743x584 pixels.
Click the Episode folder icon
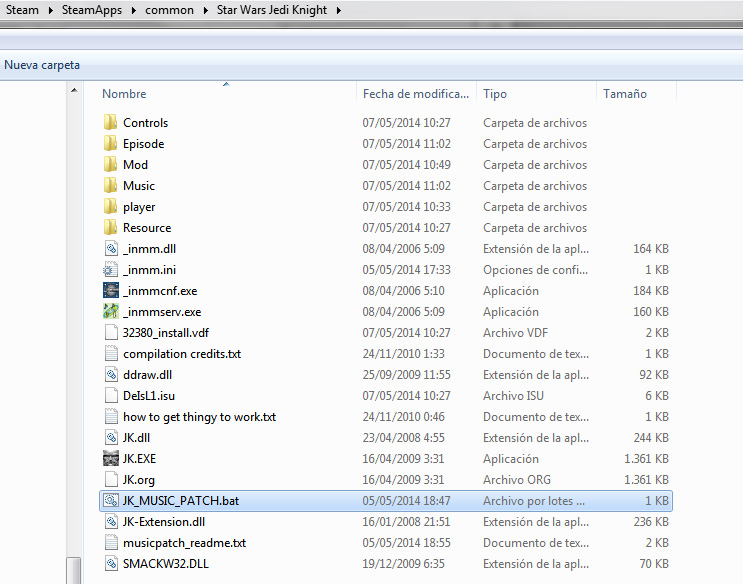click(x=110, y=143)
